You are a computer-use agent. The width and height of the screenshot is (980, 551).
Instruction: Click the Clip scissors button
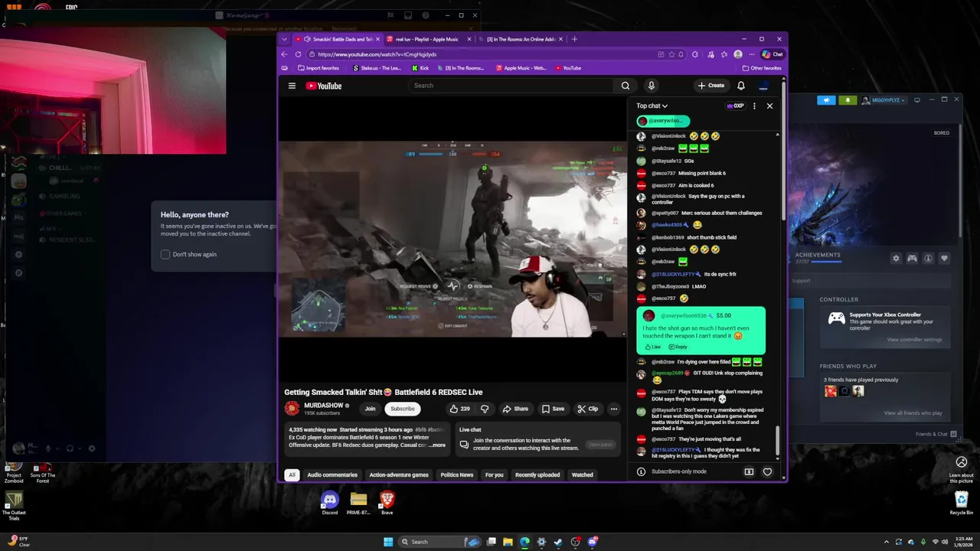point(588,409)
